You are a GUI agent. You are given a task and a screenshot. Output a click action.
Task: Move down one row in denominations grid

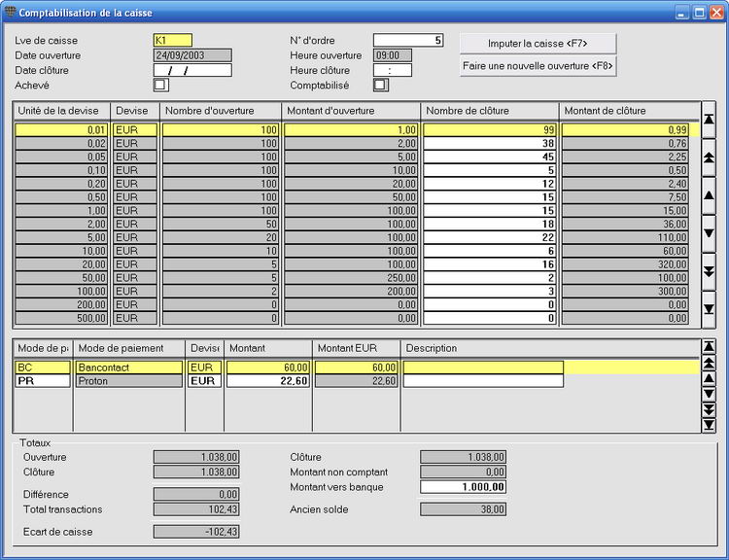coord(709,233)
